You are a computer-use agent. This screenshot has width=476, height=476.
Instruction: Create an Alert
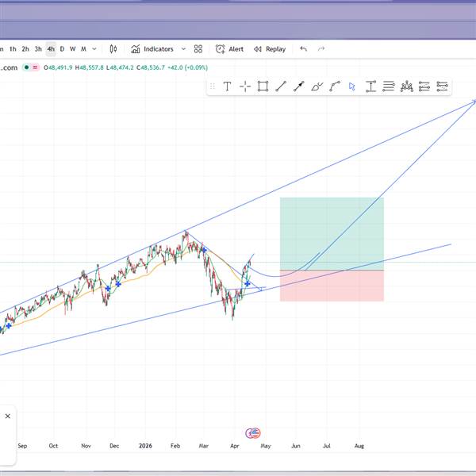click(229, 49)
